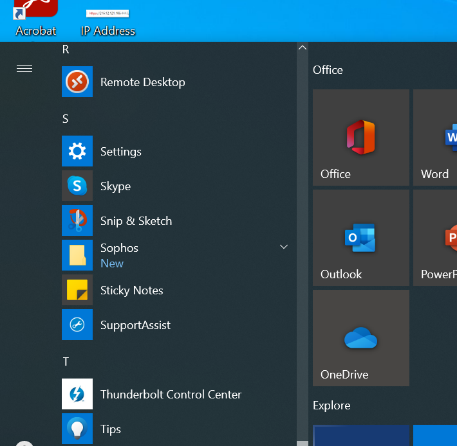Click the Thunderbolt Control Center label
Viewport: 457px width, 446px height.
tap(170, 395)
